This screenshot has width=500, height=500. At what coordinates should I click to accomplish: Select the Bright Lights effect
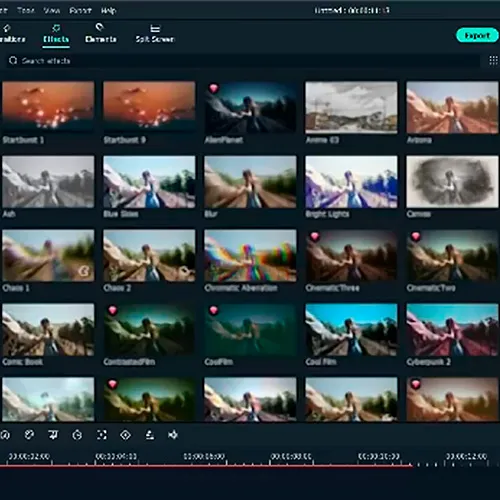click(351, 181)
